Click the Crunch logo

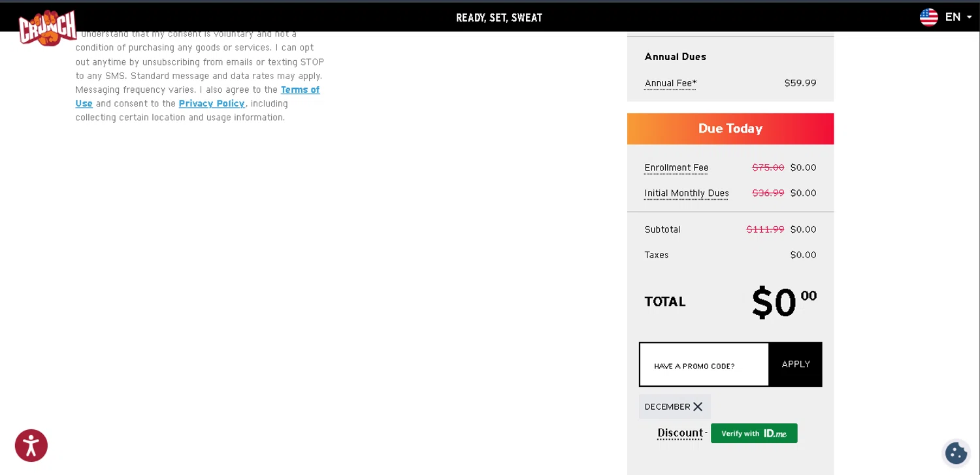pos(48,27)
